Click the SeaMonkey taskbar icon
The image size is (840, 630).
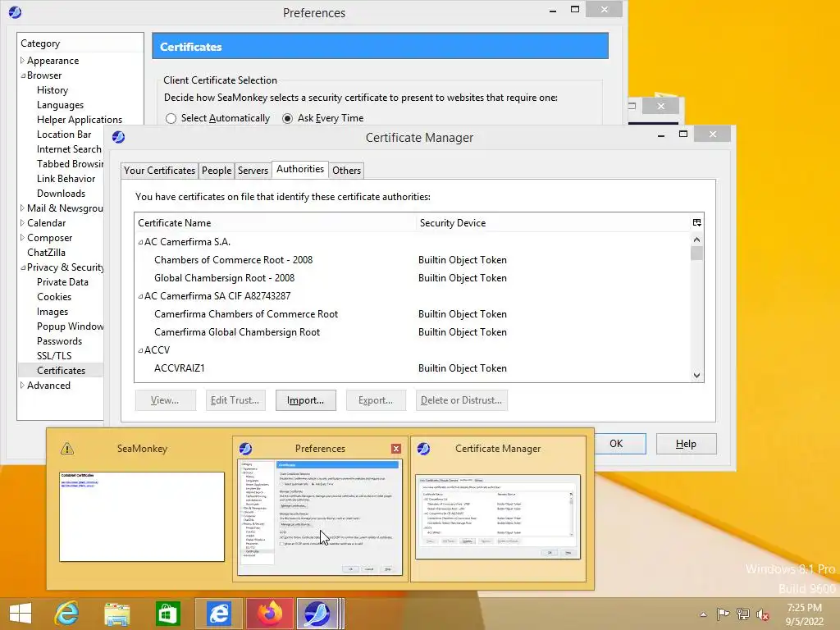(x=317, y=614)
